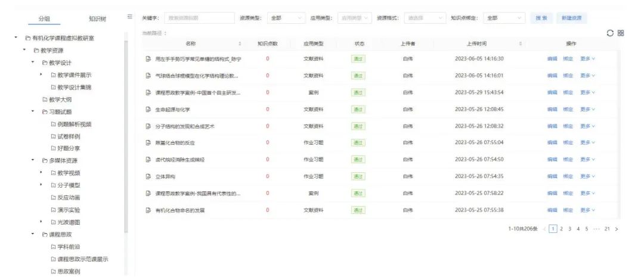The image size is (644, 280).
Task: Collapse the 多媒体资源 folder arrow
Action: click(33, 160)
